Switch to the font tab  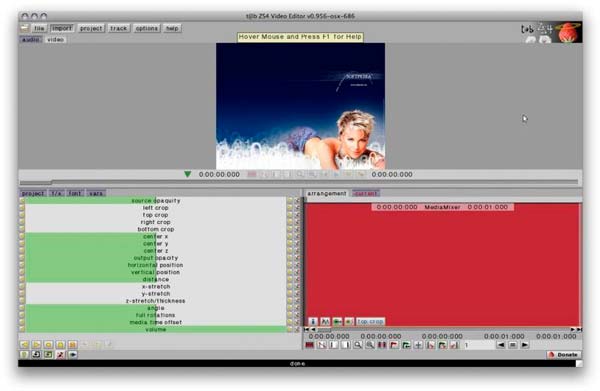(x=75, y=193)
